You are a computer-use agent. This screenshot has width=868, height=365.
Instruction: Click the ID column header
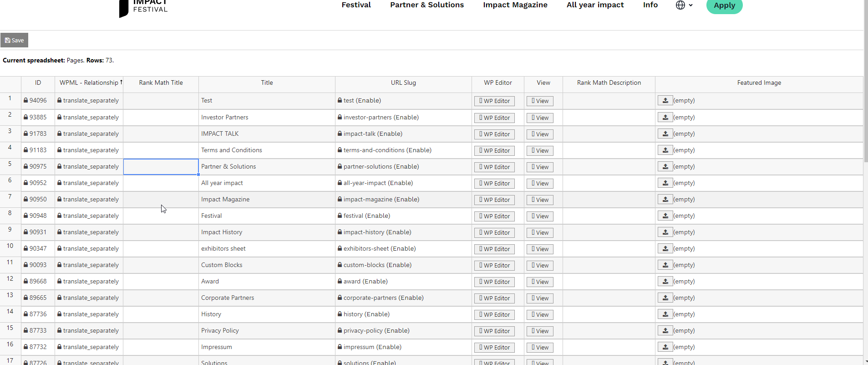click(38, 82)
